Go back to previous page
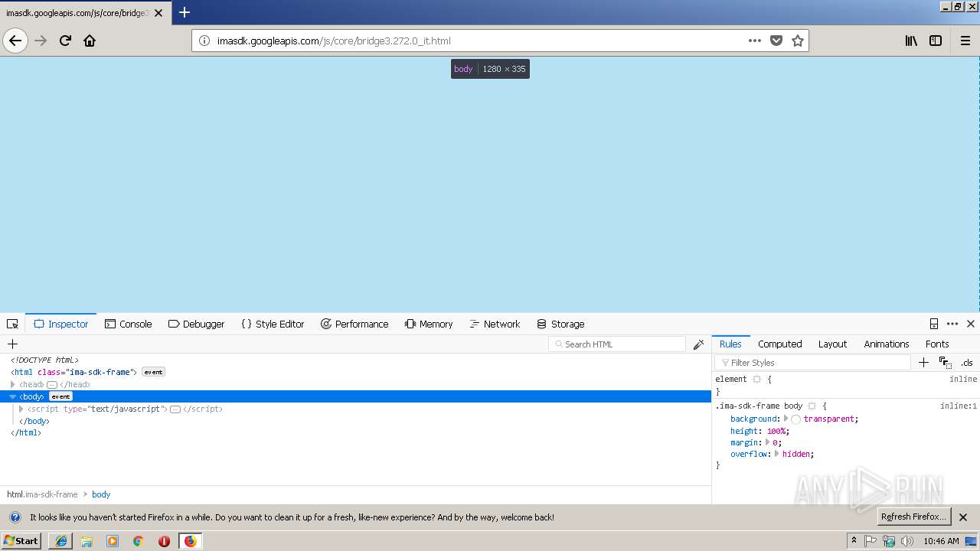Screen dimensions: 980x551 pos(15,41)
